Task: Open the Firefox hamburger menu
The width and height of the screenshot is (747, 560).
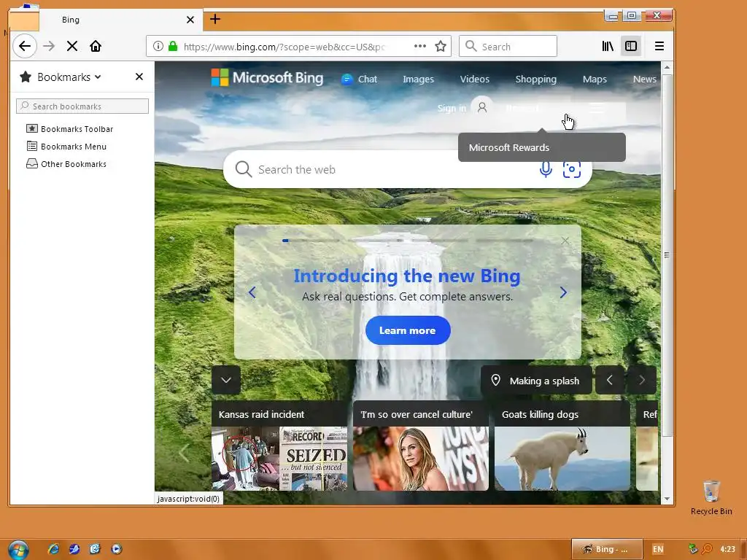Action: point(659,46)
